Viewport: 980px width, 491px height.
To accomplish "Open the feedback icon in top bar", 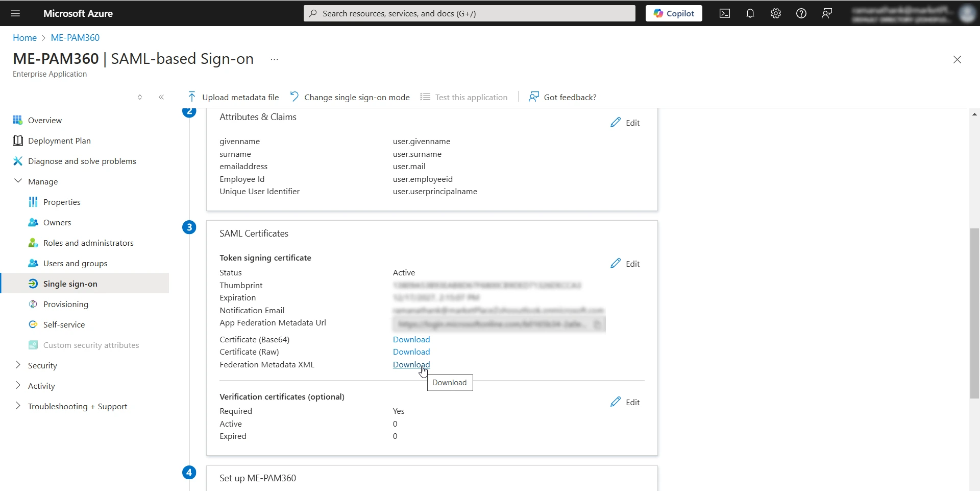I will coord(827,13).
